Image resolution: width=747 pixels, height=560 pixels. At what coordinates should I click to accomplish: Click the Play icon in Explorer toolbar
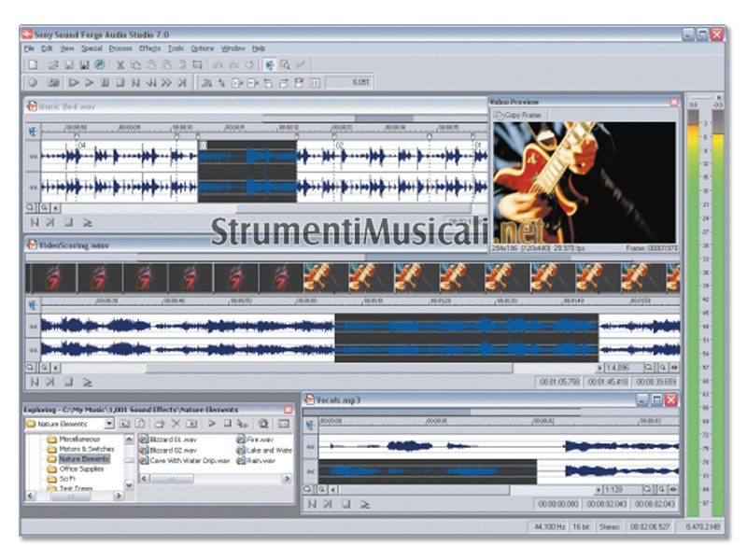[x=212, y=424]
